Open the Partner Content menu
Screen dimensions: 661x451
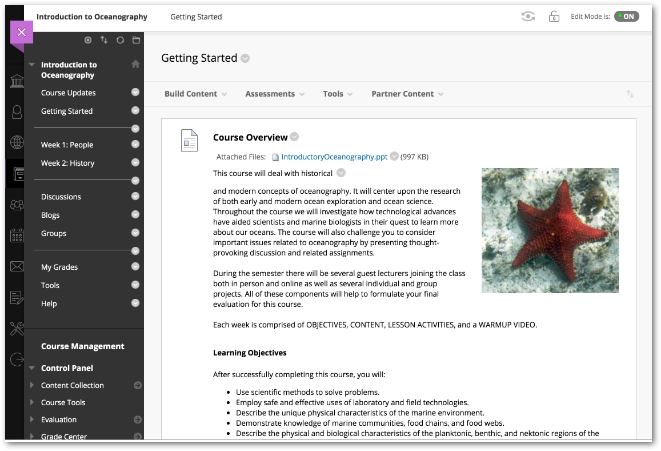(407, 94)
